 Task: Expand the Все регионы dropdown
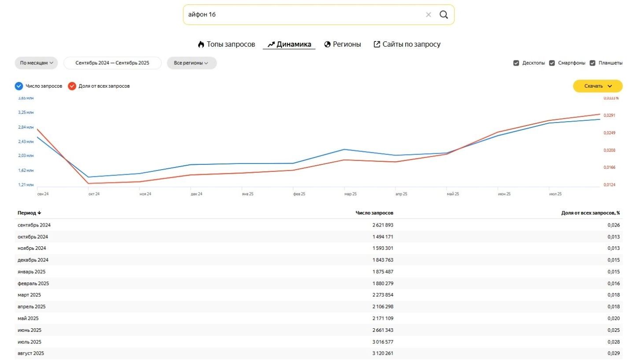pyautogui.click(x=191, y=63)
